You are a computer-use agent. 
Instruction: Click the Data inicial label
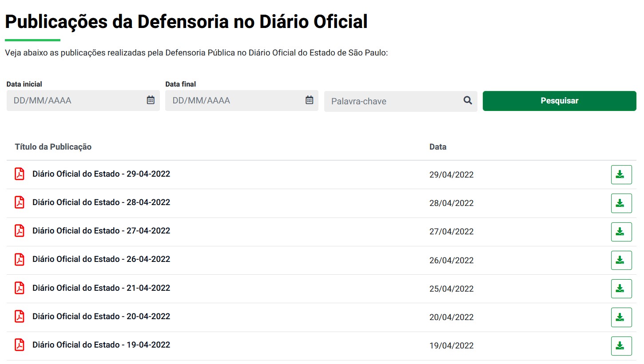[24, 84]
